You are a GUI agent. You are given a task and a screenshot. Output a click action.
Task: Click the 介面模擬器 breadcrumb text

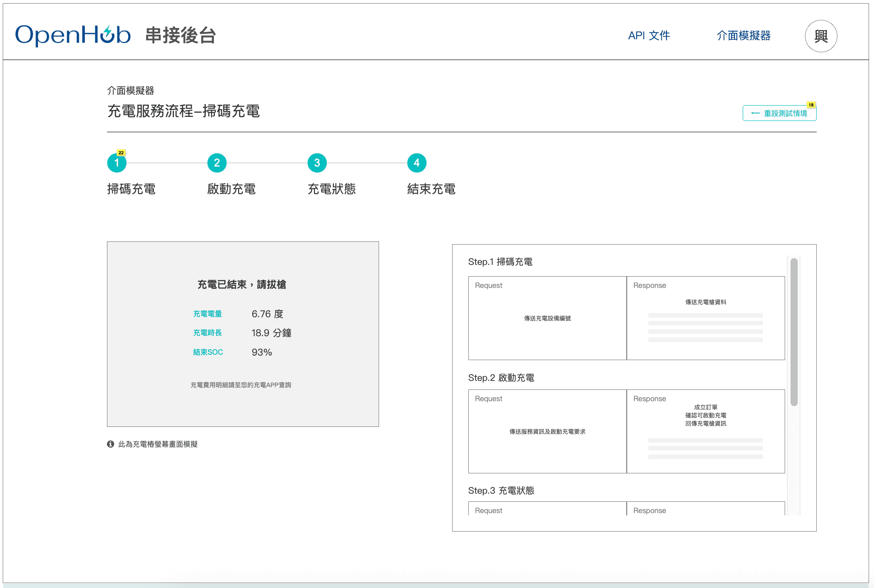(130, 91)
